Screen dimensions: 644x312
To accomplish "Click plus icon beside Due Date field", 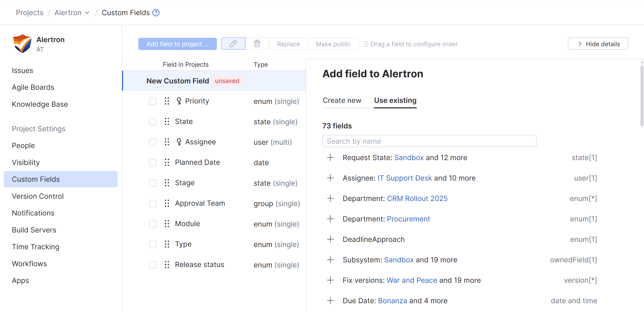I will click(x=330, y=301).
